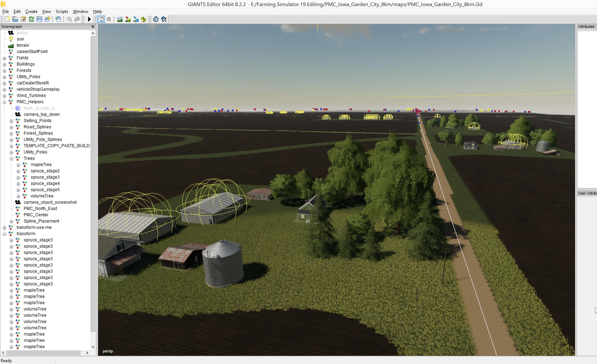Select the PMC_North_East node
The height and width of the screenshot is (364, 597).
[40, 208]
